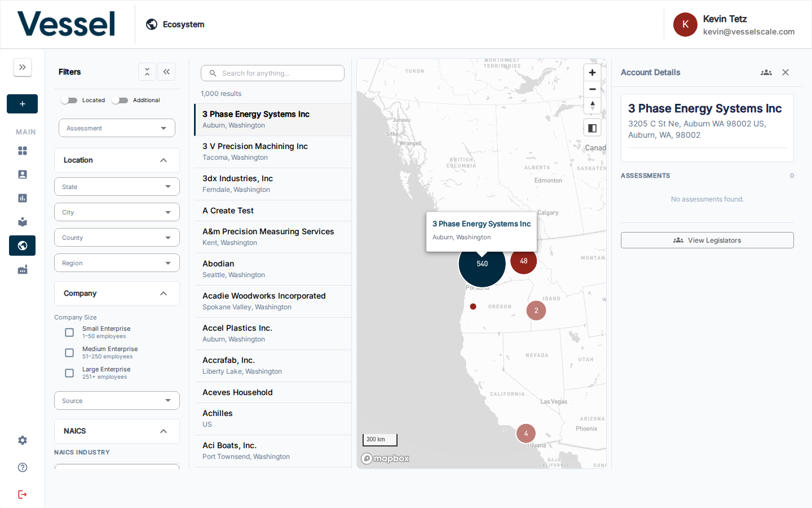This screenshot has width=812, height=508.
Task: Open the Assessment dropdown
Action: [117, 128]
